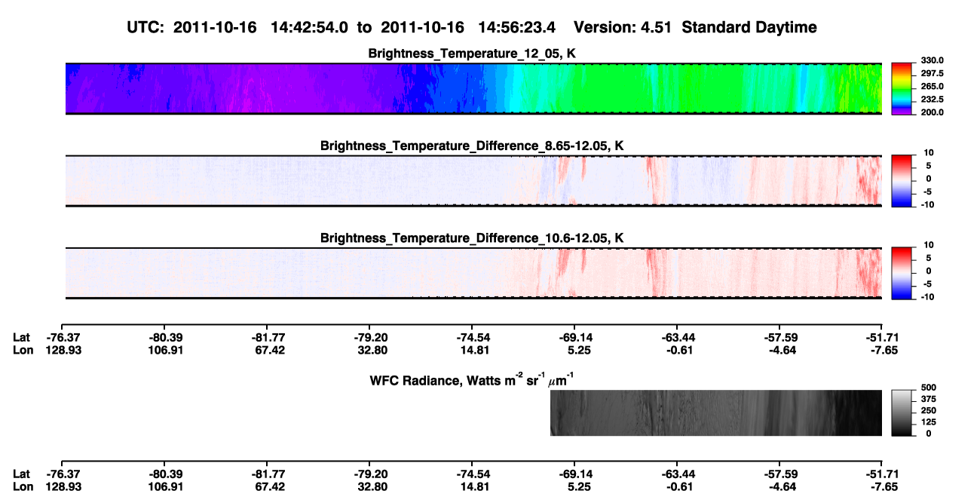Screen dimensions: 980x503
Task: Click the 10.6-12.05 difference color scale
Action: pos(901,272)
